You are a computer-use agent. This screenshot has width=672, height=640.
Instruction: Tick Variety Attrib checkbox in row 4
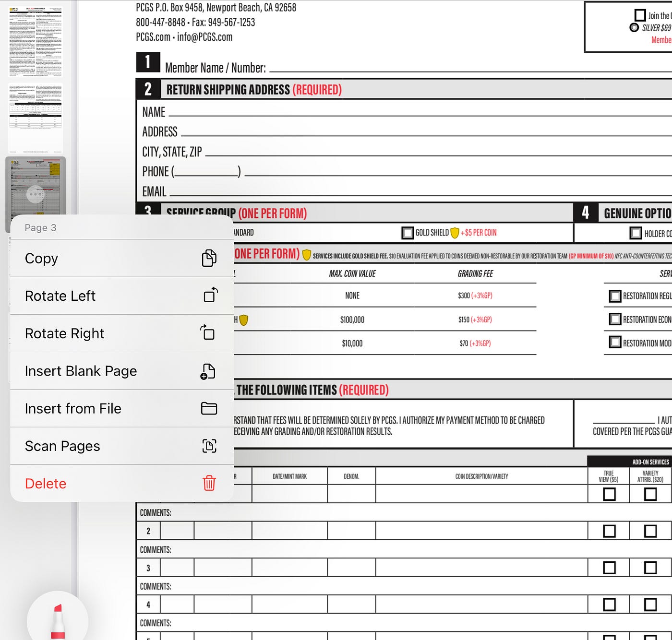650,604
